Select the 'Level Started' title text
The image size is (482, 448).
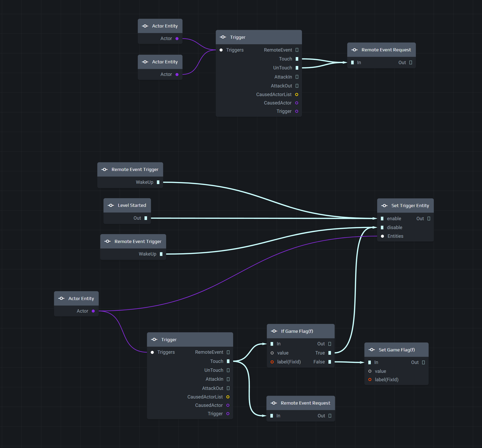(x=132, y=205)
